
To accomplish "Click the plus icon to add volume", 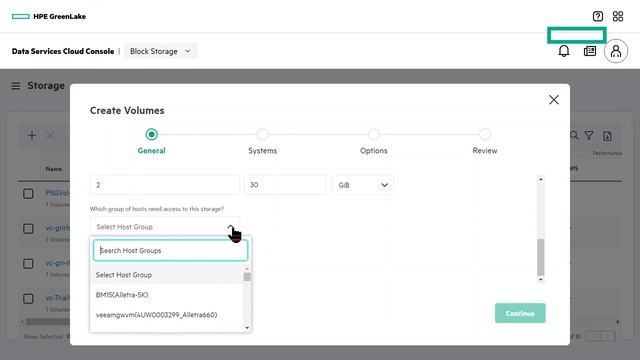I will (x=32, y=136).
